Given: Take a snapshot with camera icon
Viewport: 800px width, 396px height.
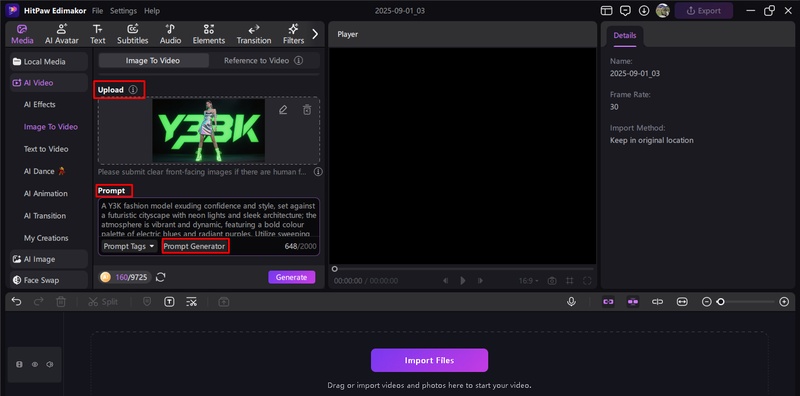Looking at the screenshot, I should 552,281.
